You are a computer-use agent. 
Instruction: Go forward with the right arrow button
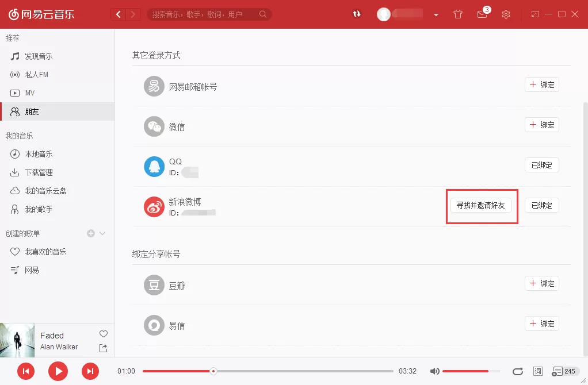pos(133,14)
